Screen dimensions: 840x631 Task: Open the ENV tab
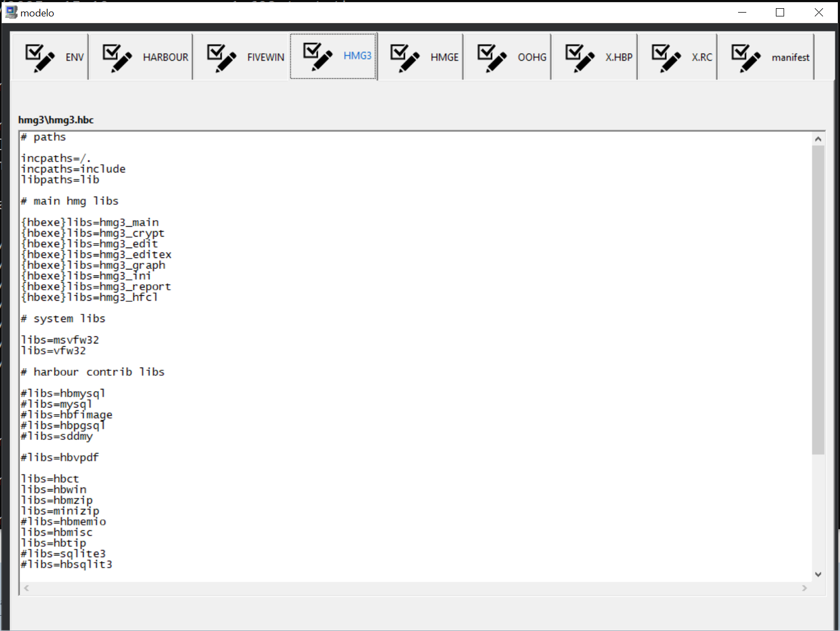click(x=49, y=57)
